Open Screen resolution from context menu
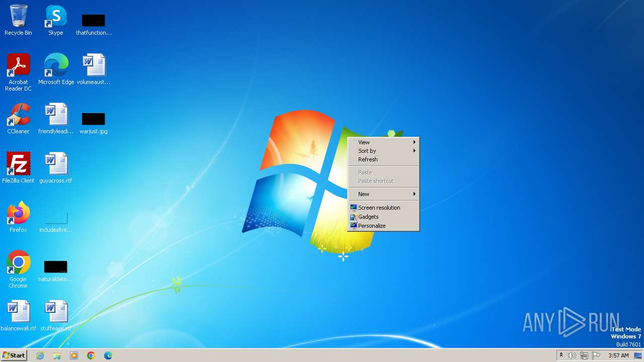 pyautogui.click(x=383, y=208)
